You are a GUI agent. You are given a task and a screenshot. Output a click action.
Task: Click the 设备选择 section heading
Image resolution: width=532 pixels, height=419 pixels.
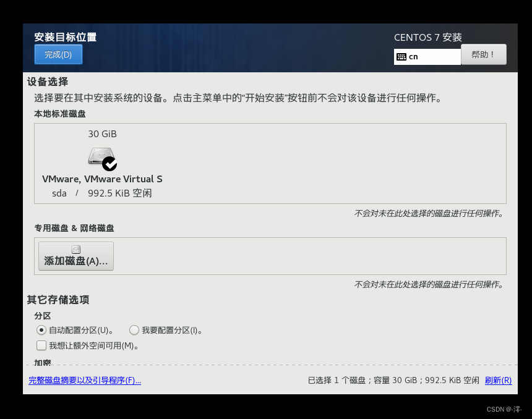tap(48, 82)
